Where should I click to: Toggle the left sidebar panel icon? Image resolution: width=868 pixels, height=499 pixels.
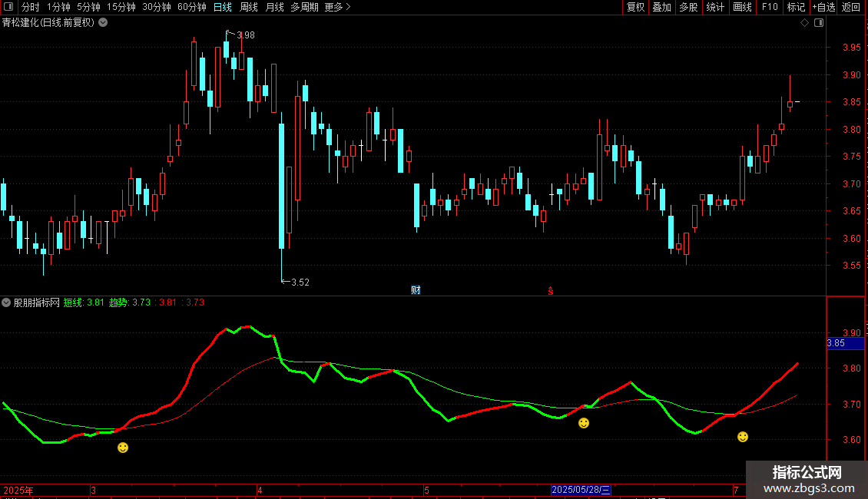[8, 7]
